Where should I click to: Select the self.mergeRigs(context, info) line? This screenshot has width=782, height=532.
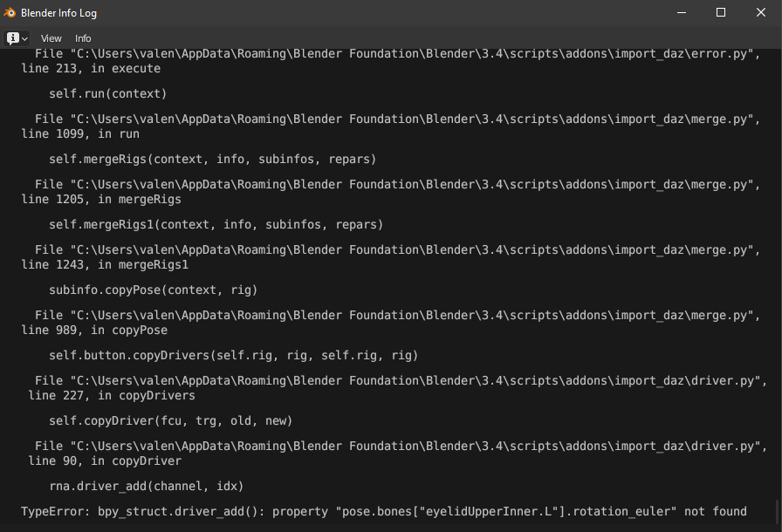212,159
